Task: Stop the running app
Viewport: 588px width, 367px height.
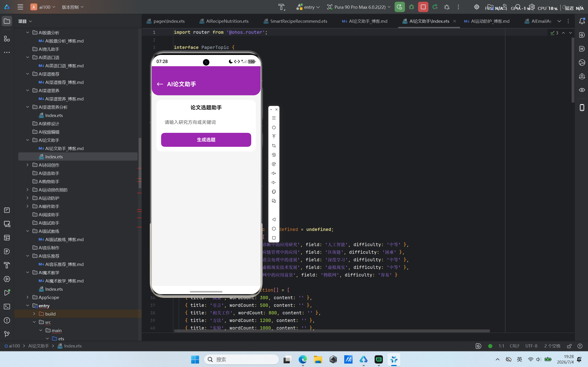Action: click(x=423, y=7)
